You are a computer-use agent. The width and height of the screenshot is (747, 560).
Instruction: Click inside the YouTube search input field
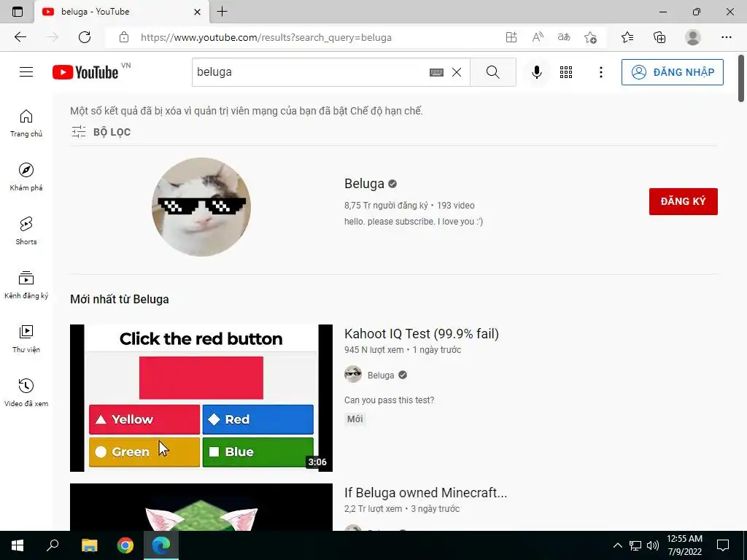[309, 72]
